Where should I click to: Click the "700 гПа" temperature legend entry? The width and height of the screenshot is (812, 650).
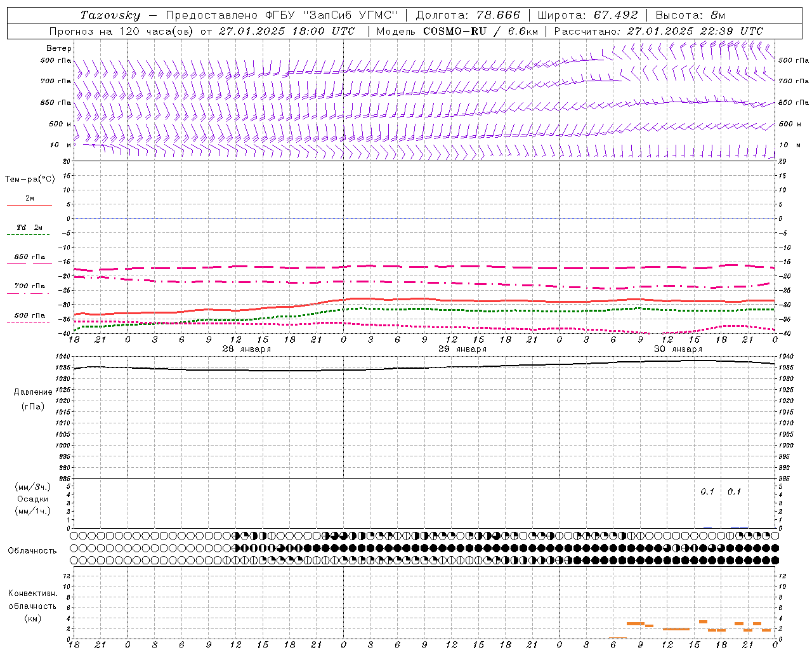[30, 286]
